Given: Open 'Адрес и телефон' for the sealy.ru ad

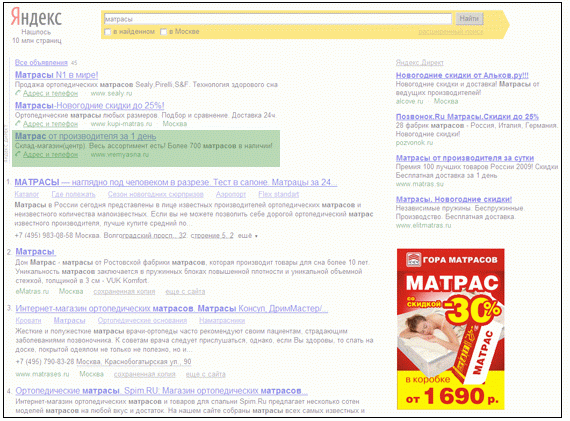Looking at the screenshot, I should [50, 93].
